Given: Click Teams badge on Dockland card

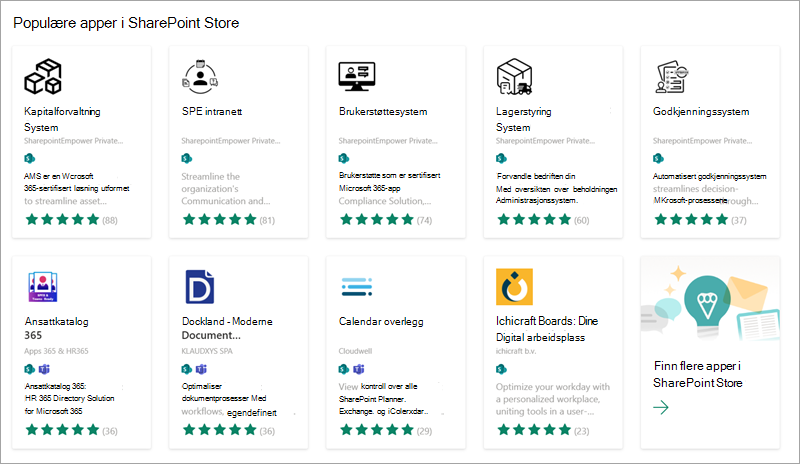Looking at the screenshot, I should pos(202,369).
